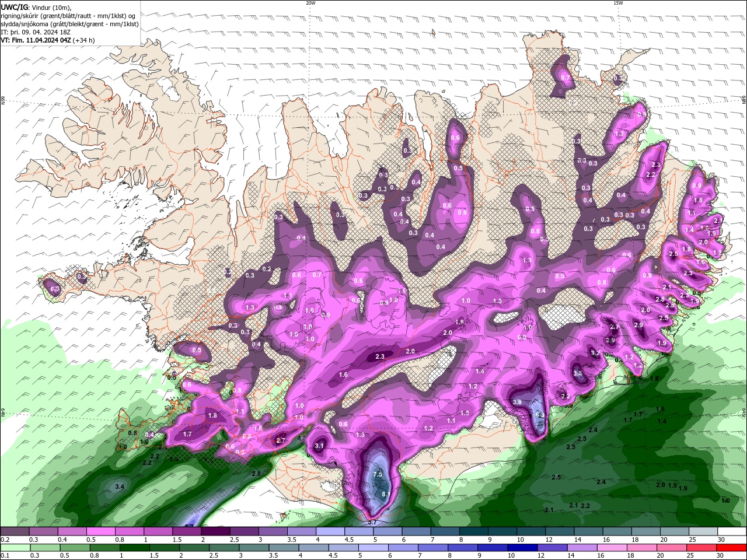Click the 'UWC/IG: Vindur (10m),' title line

pyautogui.click(x=36, y=7)
